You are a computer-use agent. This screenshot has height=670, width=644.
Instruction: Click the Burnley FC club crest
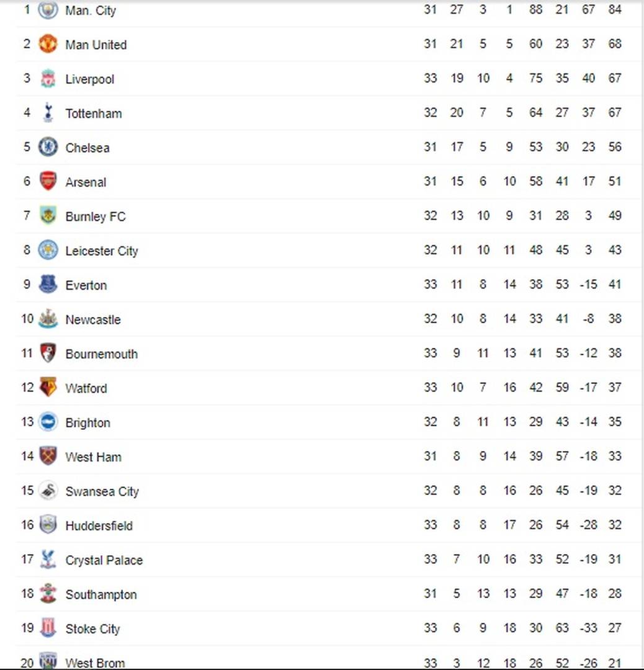48,216
